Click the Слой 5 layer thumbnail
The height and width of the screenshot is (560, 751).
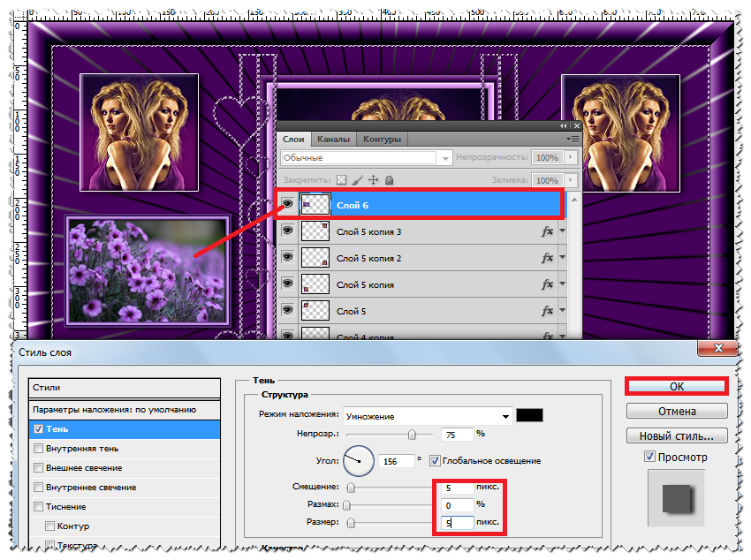point(315,310)
